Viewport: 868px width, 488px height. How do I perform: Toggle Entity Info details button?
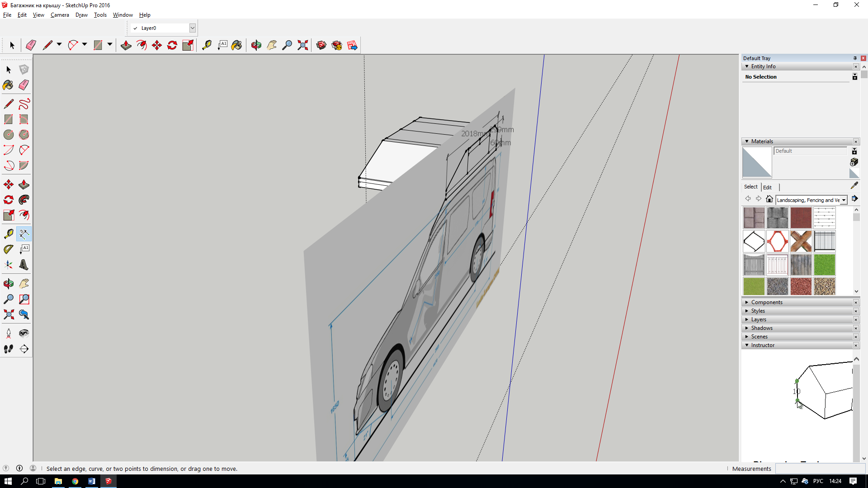pos(854,77)
